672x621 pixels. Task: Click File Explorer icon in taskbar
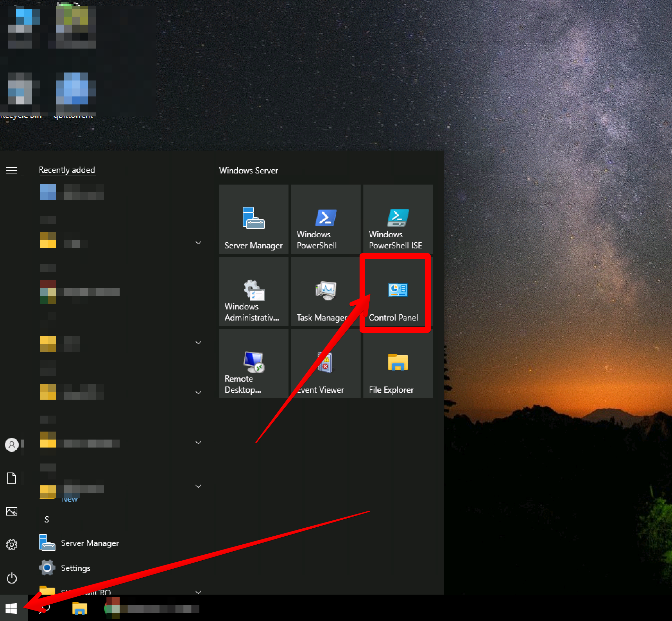coord(79,608)
